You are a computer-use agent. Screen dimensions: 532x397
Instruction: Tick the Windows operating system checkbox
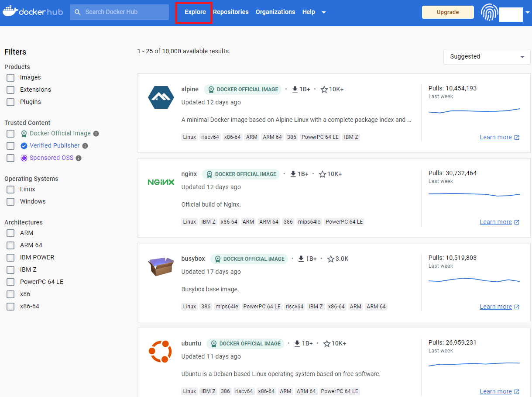tap(10, 202)
